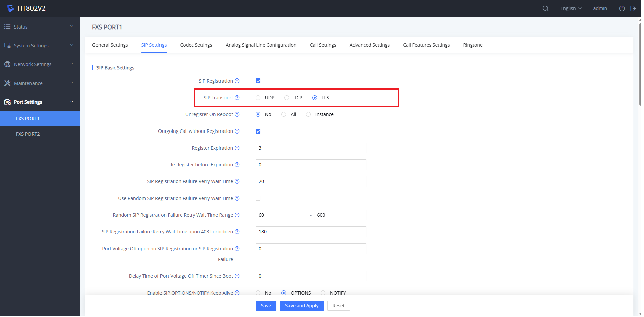
Task: Click the reboot power icon in header
Action: [622, 8]
